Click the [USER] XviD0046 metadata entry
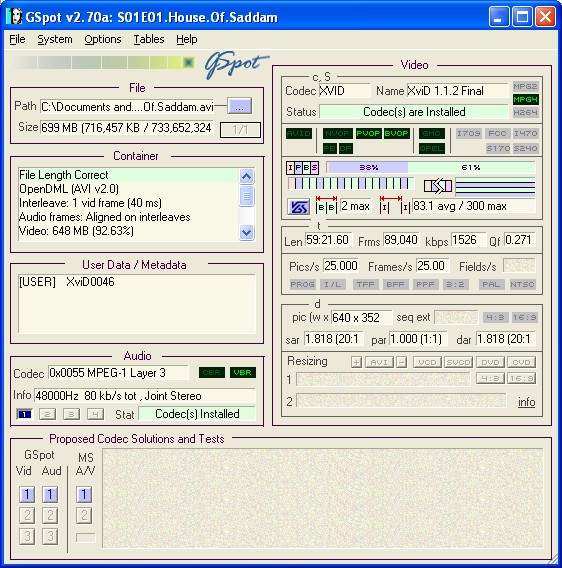The width and height of the screenshot is (562, 568). (x=67, y=282)
